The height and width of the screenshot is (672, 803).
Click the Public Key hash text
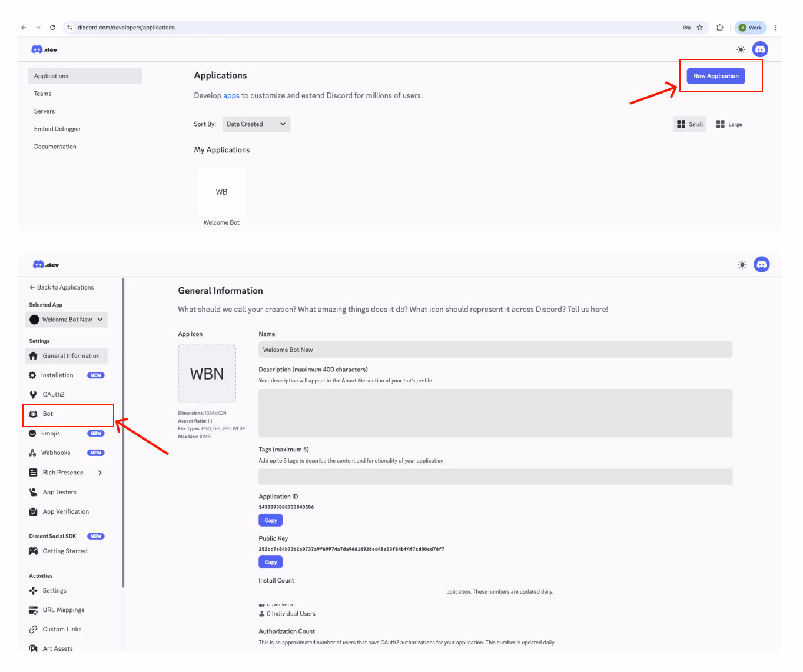pos(351,549)
